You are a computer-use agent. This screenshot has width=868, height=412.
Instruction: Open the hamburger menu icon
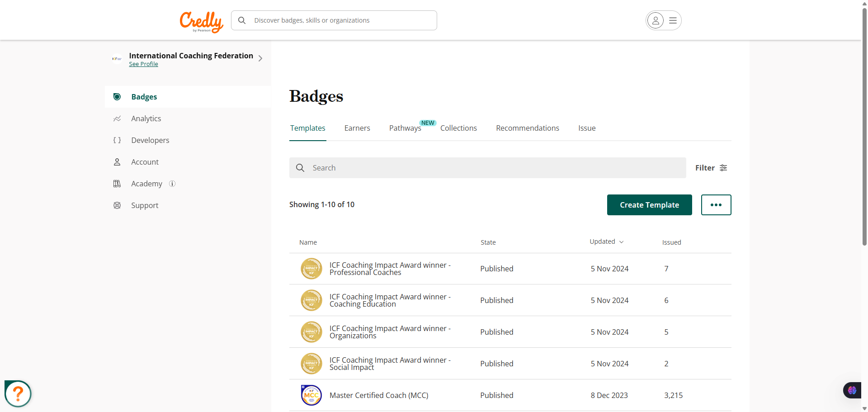[673, 20]
